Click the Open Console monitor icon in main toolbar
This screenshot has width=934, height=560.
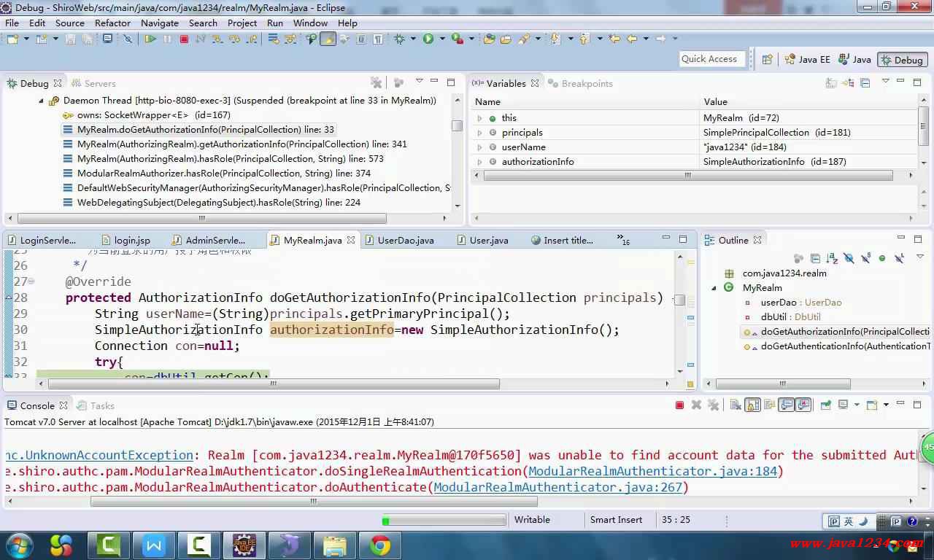pyautogui.click(x=107, y=38)
